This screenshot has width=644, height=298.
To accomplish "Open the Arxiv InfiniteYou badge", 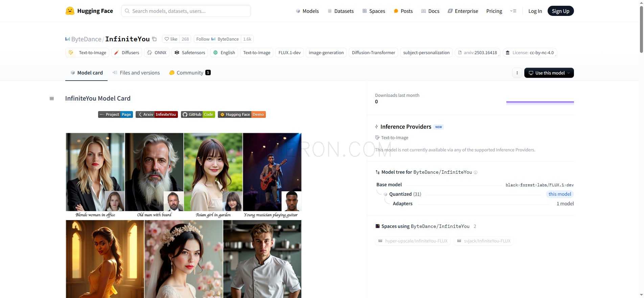I will (157, 114).
